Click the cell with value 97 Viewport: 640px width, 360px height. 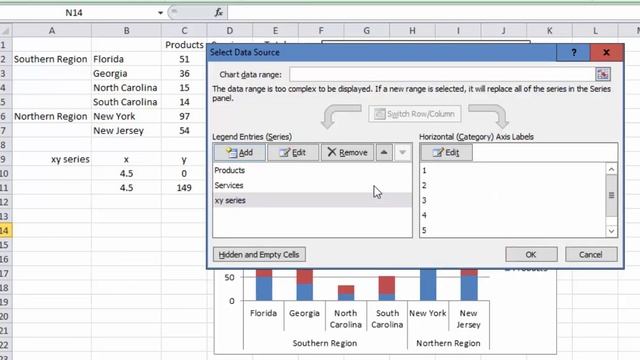[x=184, y=116]
